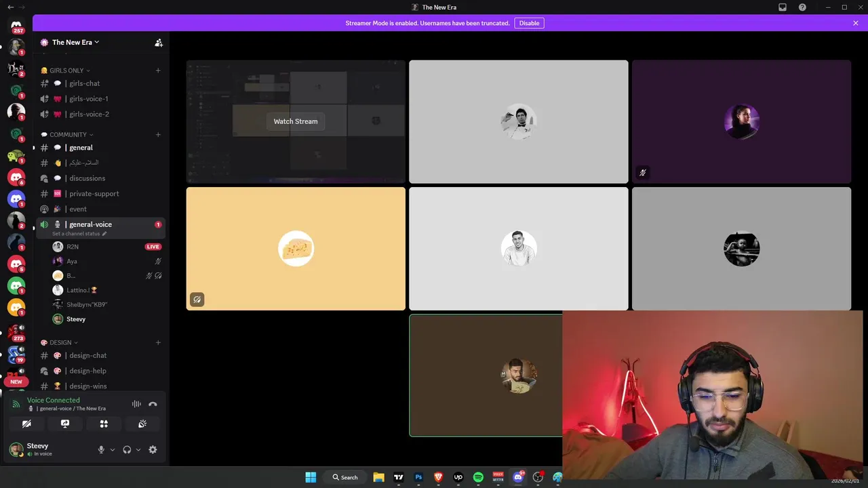This screenshot has width=868, height=488.
Task: Select Aya in voice member list
Action: pyautogui.click(x=107, y=261)
